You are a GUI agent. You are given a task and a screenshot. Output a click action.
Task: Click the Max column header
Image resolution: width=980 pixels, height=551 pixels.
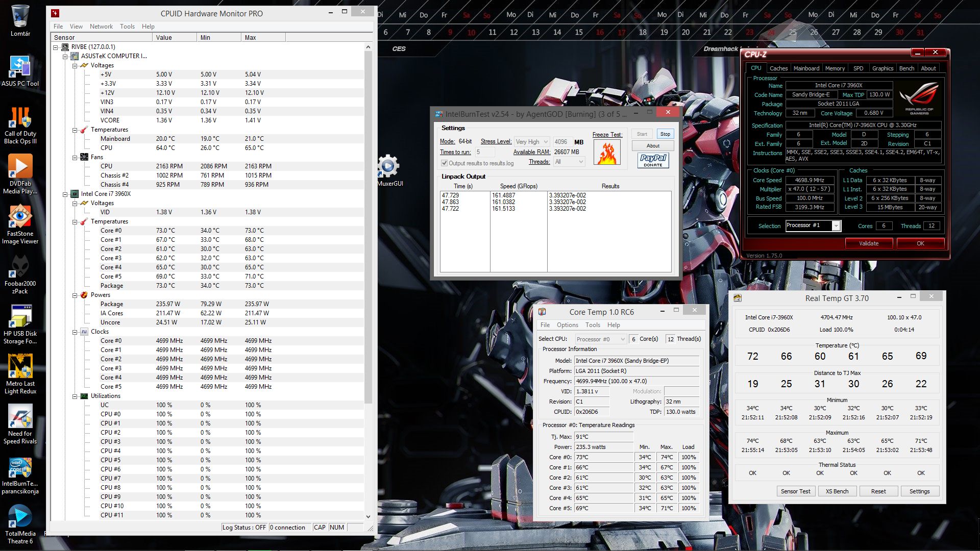pyautogui.click(x=263, y=37)
